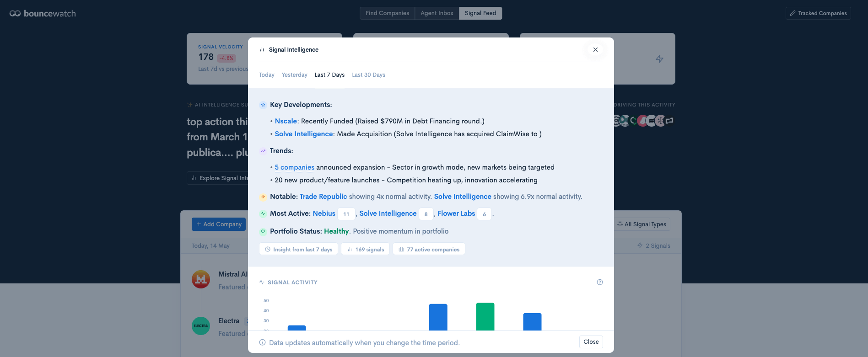Viewport: 868px width, 357px height.
Task: Switch to the Today tab
Action: [x=267, y=75]
